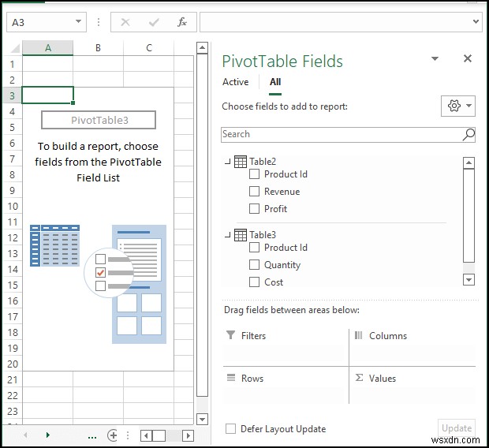
Task: Click the Filters funnel icon
Action: 230,335
